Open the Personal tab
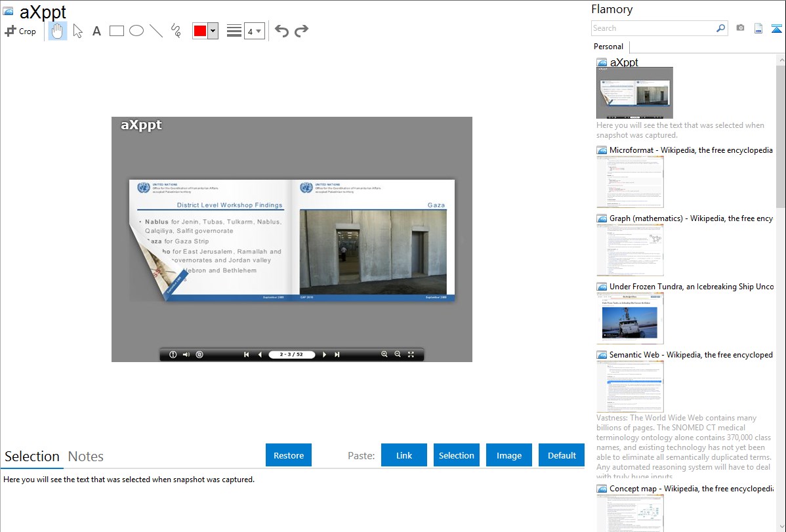Image resolution: width=786 pixels, height=532 pixels. coord(608,47)
